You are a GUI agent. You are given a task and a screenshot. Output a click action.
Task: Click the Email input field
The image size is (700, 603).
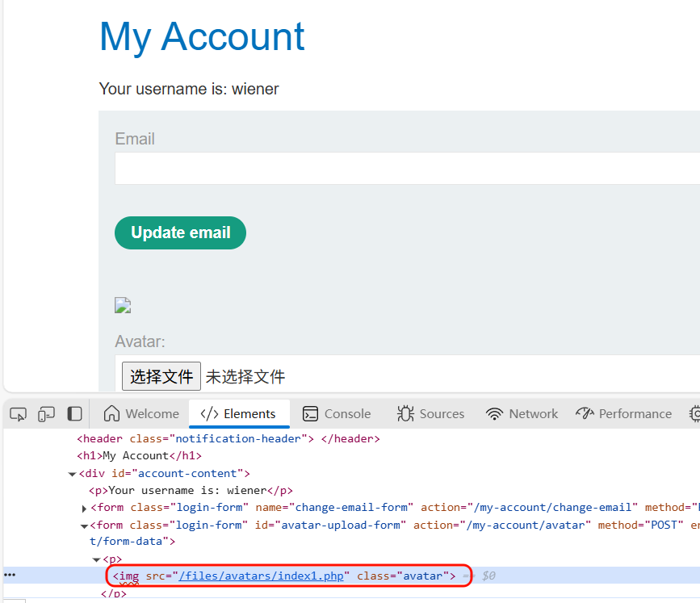407,168
